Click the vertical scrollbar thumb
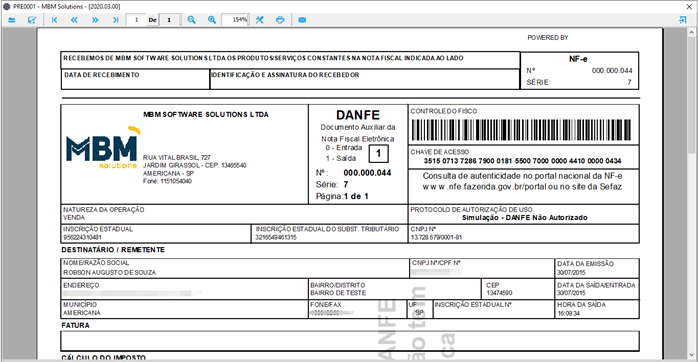The width and height of the screenshot is (698, 362). coord(691,95)
